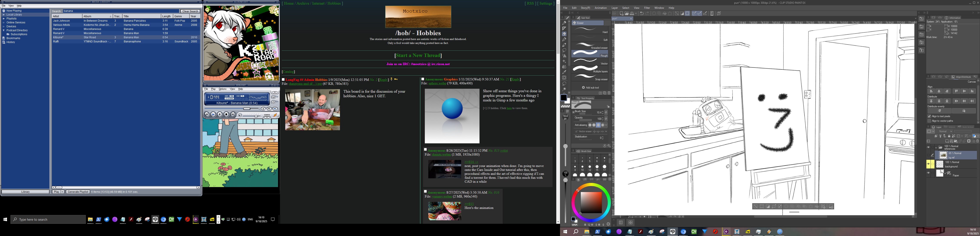980x236 pixels.
Task: Click the Windows taskbar search box
Action: 48,219
